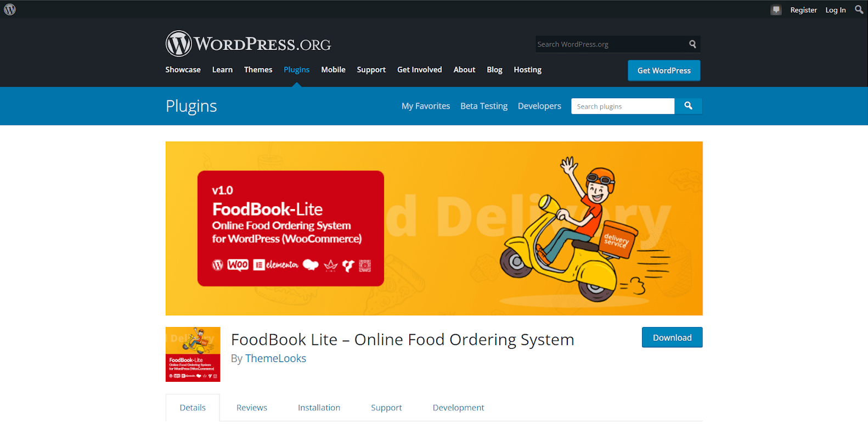Open the ThemeLooks author link
The width and height of the screenshot is (868, 429).
(275, 358)
